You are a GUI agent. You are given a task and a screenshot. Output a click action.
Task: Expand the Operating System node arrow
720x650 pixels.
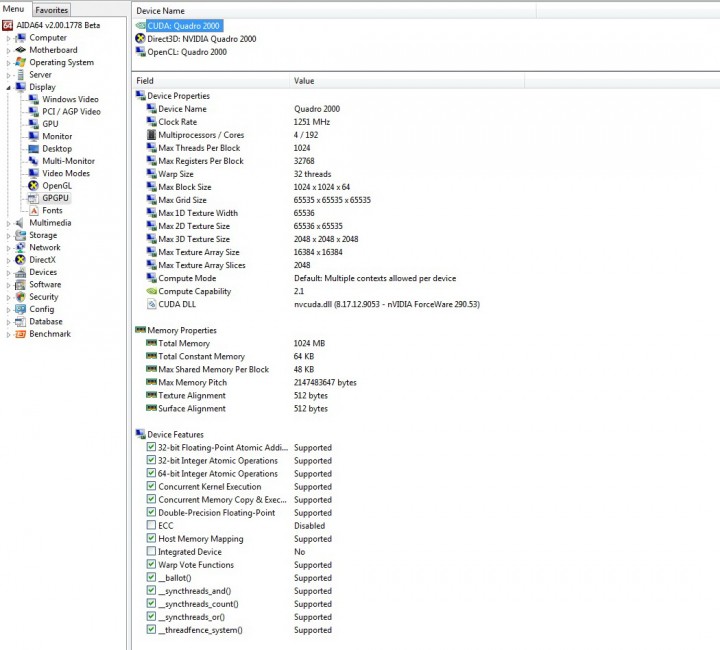8,63
